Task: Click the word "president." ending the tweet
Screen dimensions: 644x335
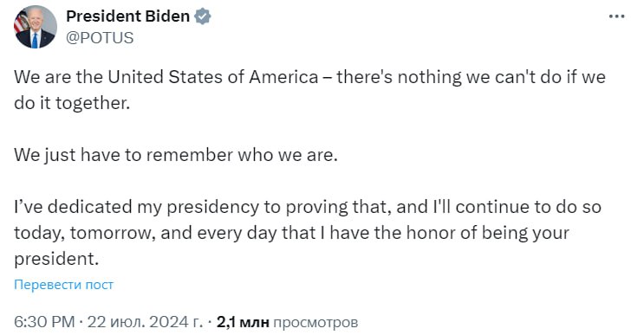Action: pyautogui.click(x=56, y=259)
